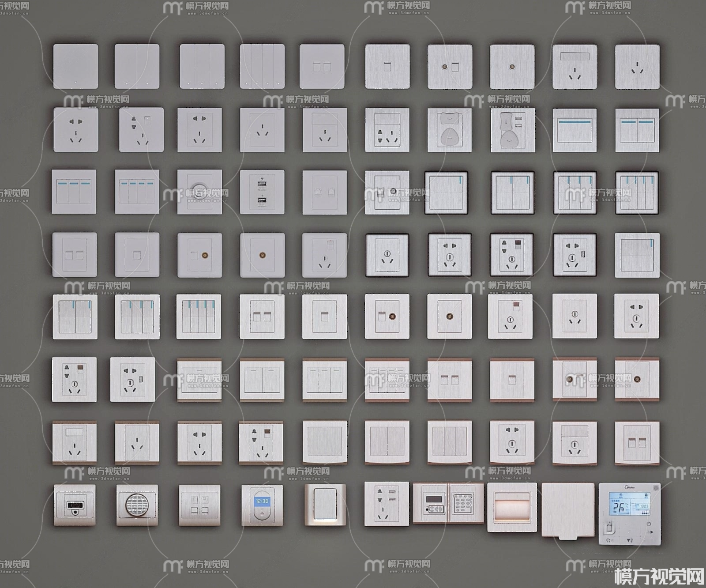Click the LCD controller beside the numeric keypad
The image size is (706, 588).
coord(431,503)
